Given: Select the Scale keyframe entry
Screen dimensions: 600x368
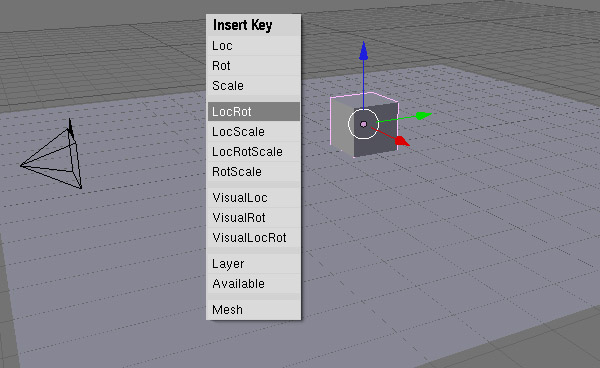Looking at the screenshot, I should (x=254, y=86).
